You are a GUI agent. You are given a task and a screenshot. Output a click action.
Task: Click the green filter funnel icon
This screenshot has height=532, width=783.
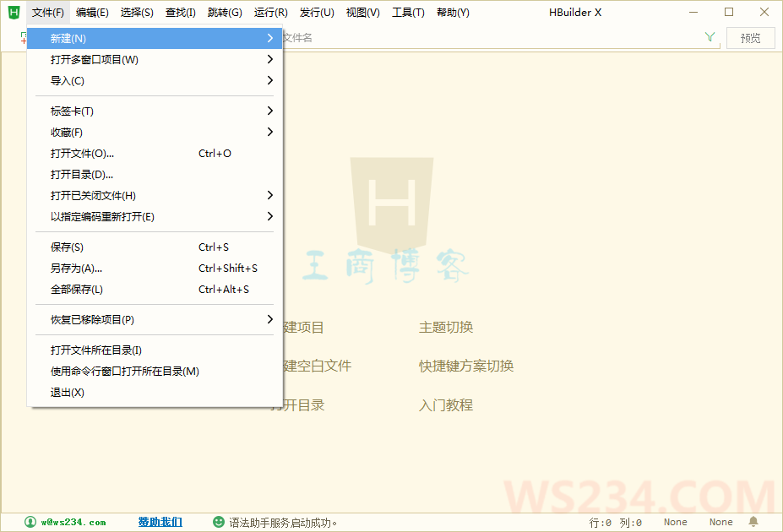pyautogui.click(x=710, y=37)
